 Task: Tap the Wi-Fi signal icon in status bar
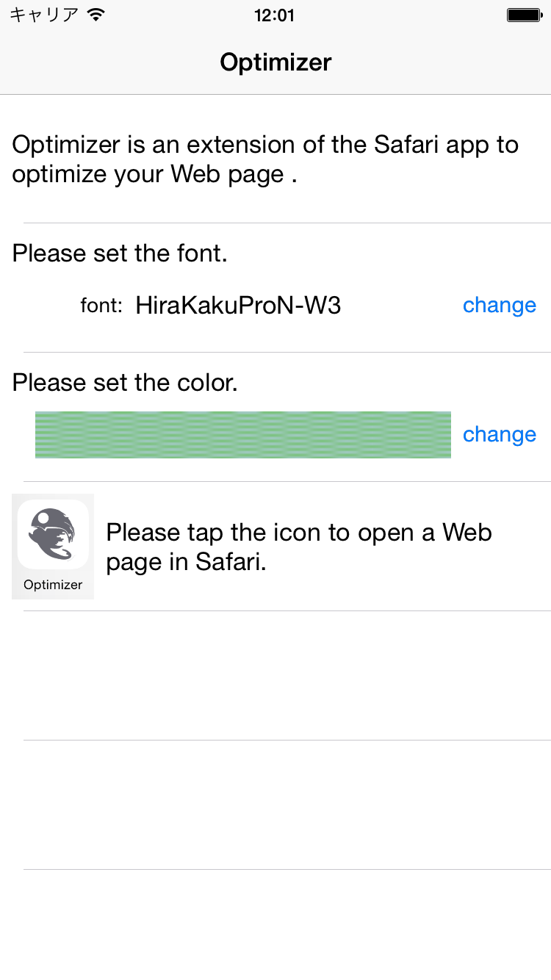click(96, 13)
